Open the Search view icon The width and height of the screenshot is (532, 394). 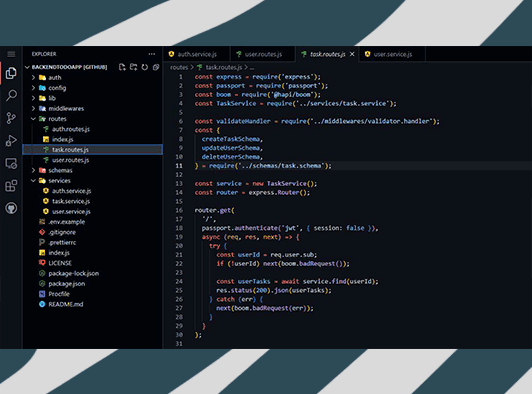(x=11, y=96)
